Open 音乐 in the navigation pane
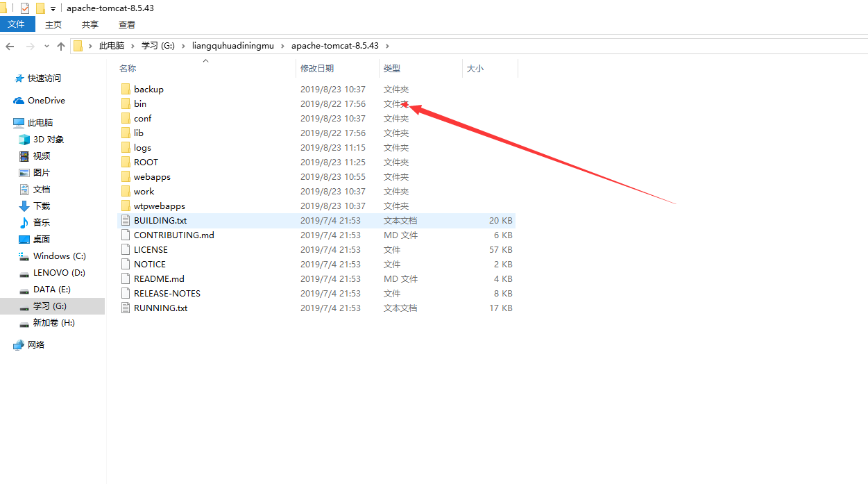The image size is (868, 484). pyautogui.click(x=35, y=222)
